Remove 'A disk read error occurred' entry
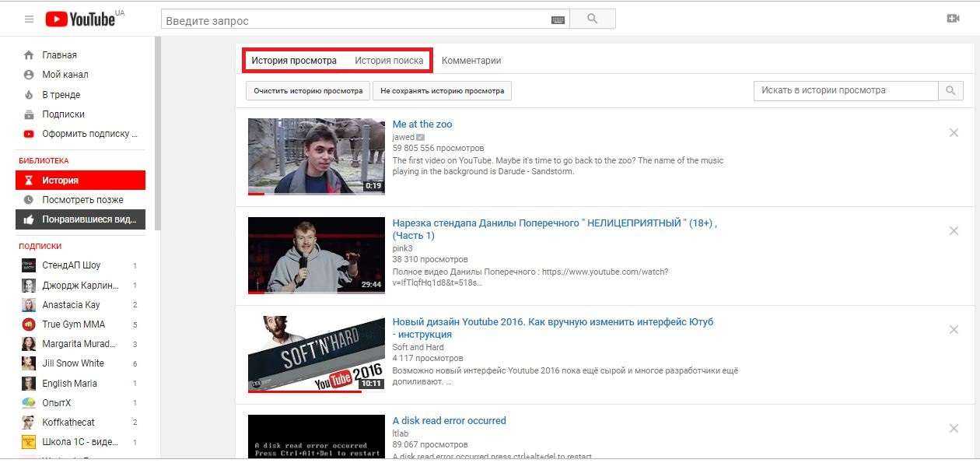 (x=954, y=428)
